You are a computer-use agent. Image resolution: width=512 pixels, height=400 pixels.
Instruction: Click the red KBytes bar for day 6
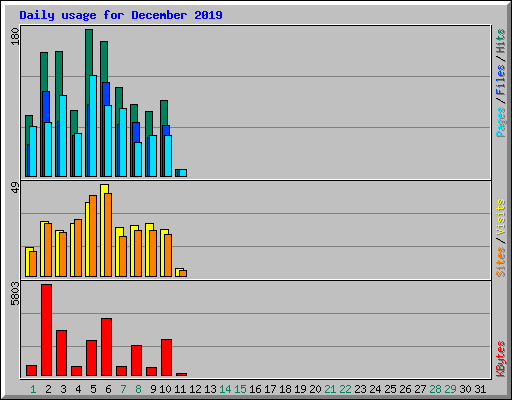[x=107, y=347]
